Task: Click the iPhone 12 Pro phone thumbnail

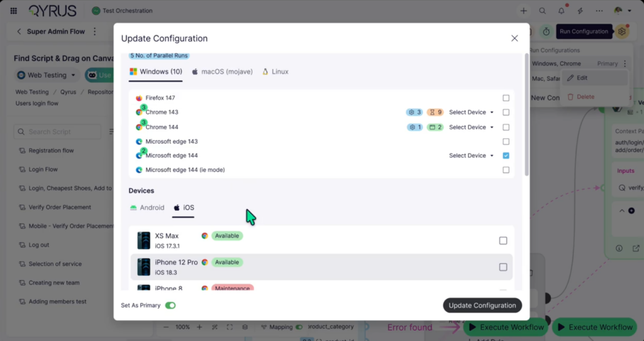Action: 143,267
